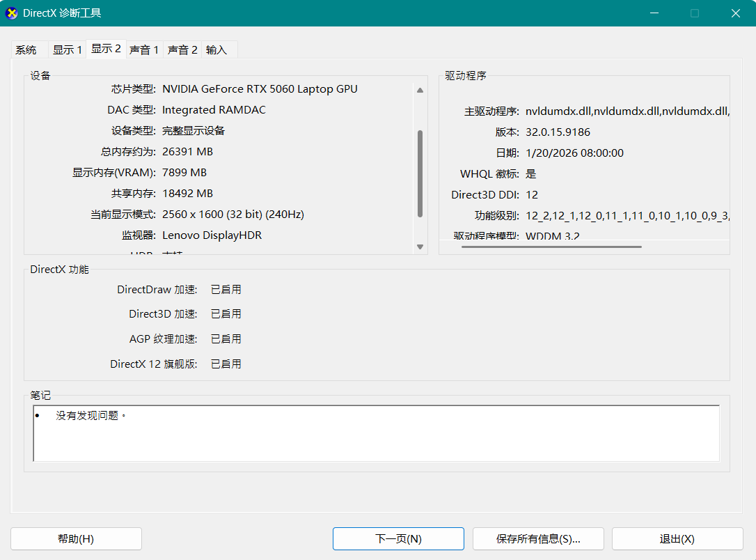Open the 显示 1 tab
The image size is (756, 560).
tap(67, 49)
